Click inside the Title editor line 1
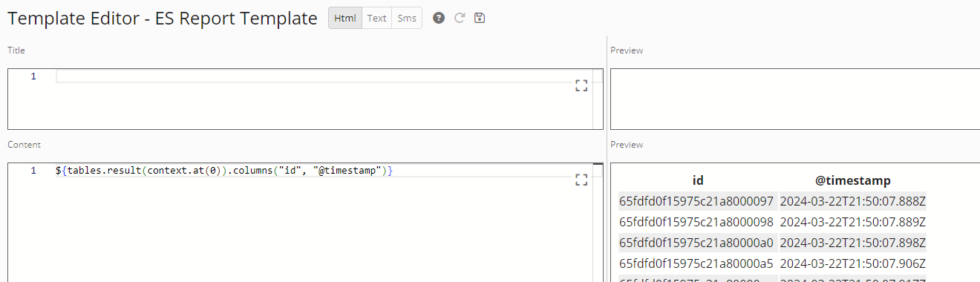The height and width of the screenshot is (282, 980). (324, 76)
